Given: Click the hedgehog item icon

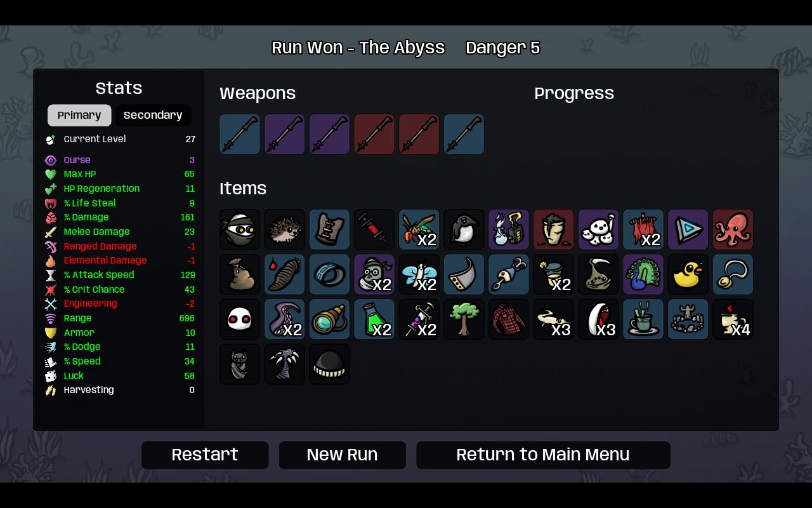Looking at the screenshot, I should tap(284, 229).
